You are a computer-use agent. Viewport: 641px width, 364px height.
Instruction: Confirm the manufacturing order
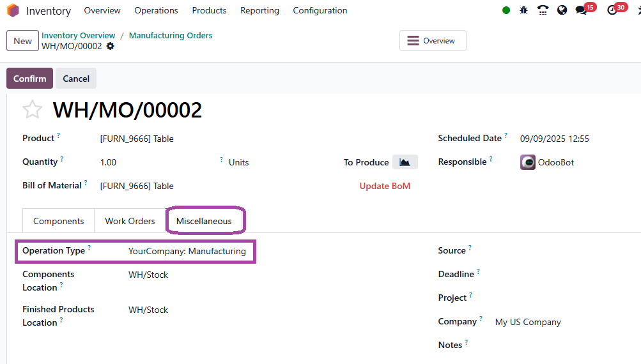click(29, 79)
